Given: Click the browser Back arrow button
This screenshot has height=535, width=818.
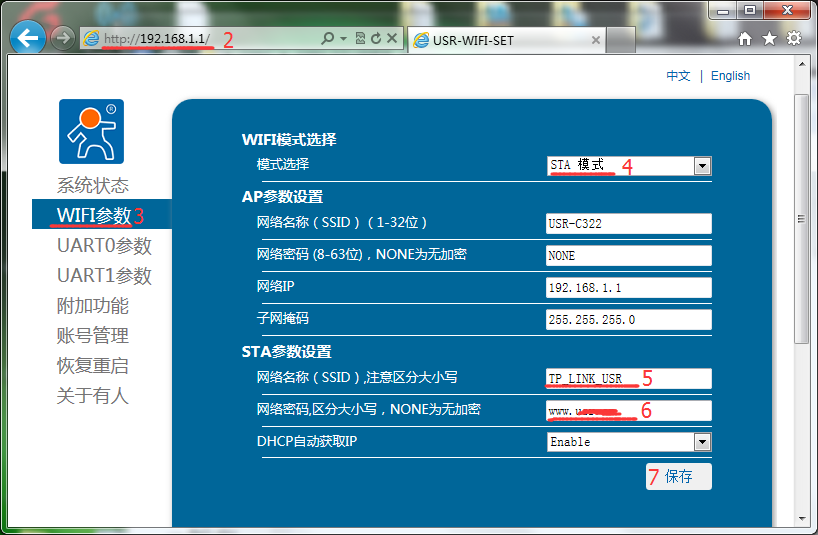Looking at the screenshot, I should 28,39.
